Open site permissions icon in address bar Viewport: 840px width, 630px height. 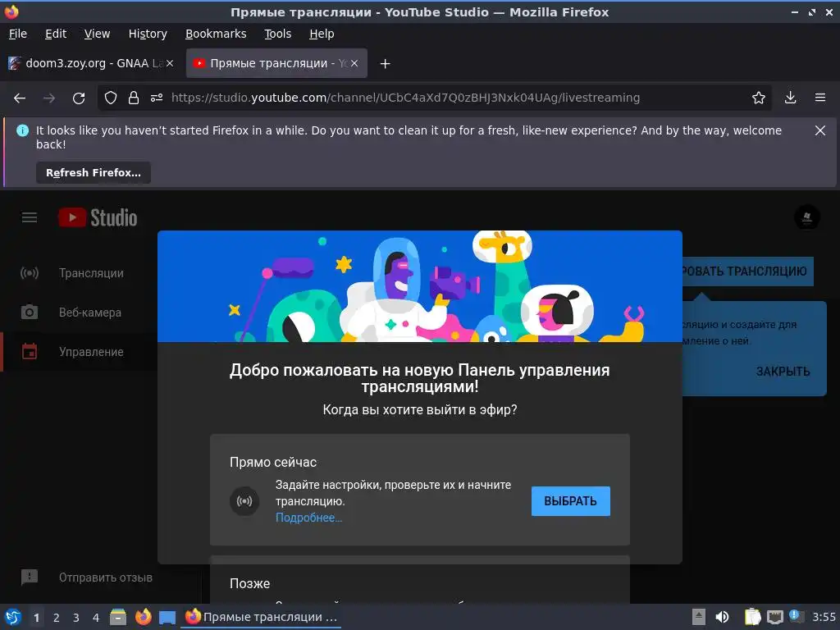[157, 98]
